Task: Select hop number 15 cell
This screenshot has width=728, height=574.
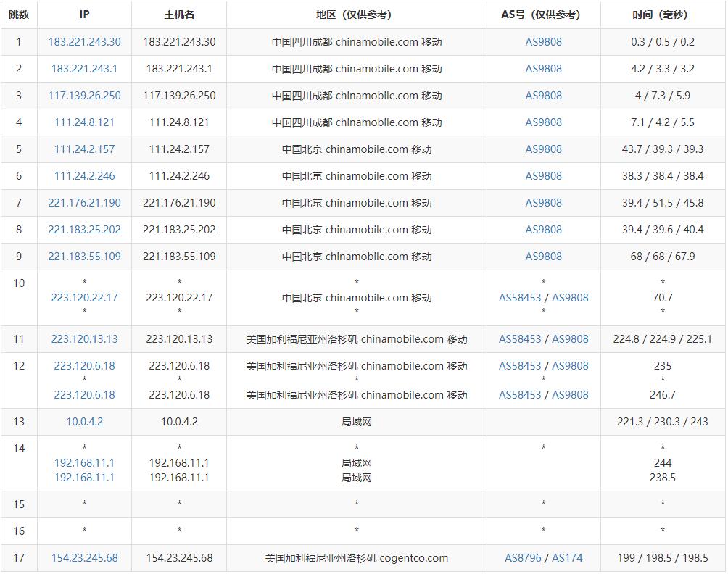Action: pos(19,504)
